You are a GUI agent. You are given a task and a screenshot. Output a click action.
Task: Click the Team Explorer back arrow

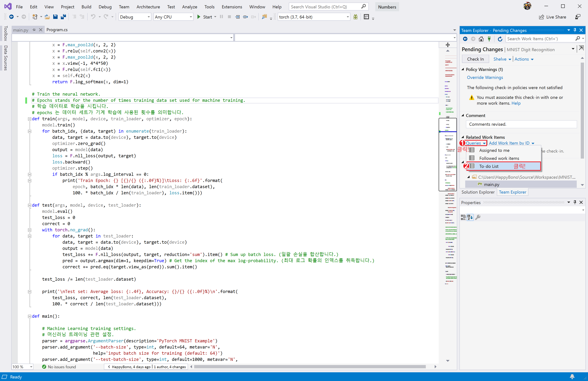pos(465,39)
